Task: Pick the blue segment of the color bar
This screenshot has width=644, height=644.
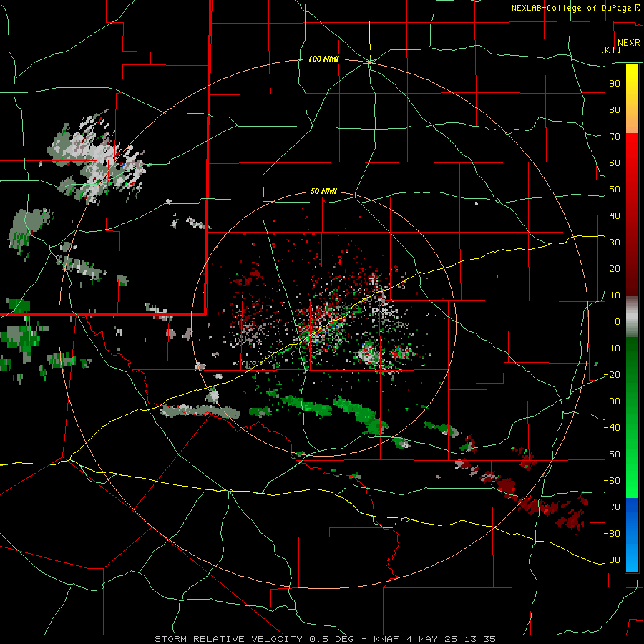Action: (x=632, y=535)
